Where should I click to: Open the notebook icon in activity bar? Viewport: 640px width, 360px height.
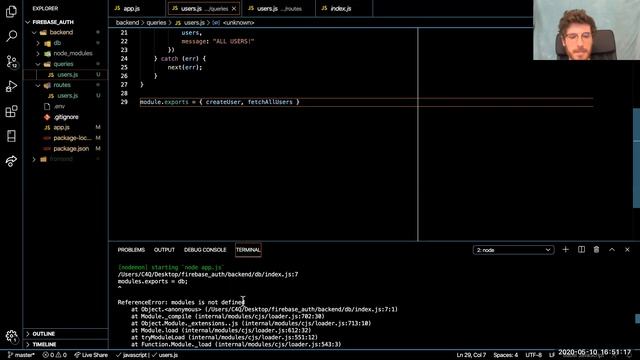tap(11, 136)
